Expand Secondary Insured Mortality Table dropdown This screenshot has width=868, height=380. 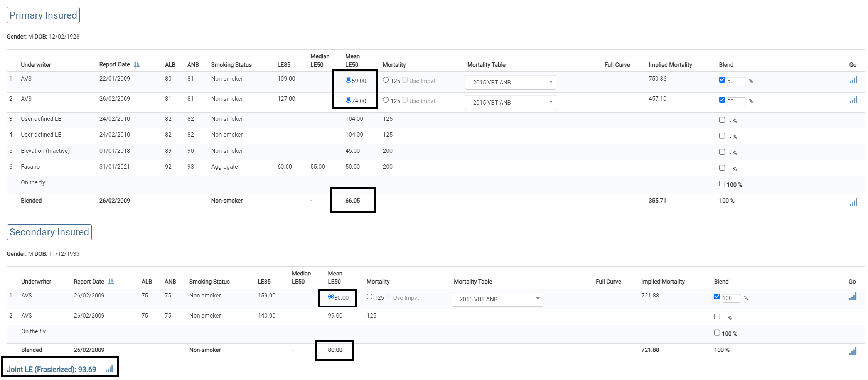tap(497, 299)
